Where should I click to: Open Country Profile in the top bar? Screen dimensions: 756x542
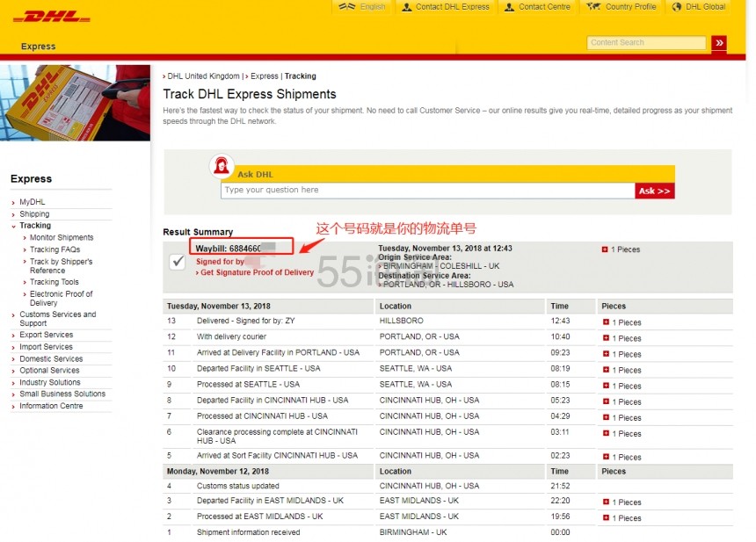(630, 7)
